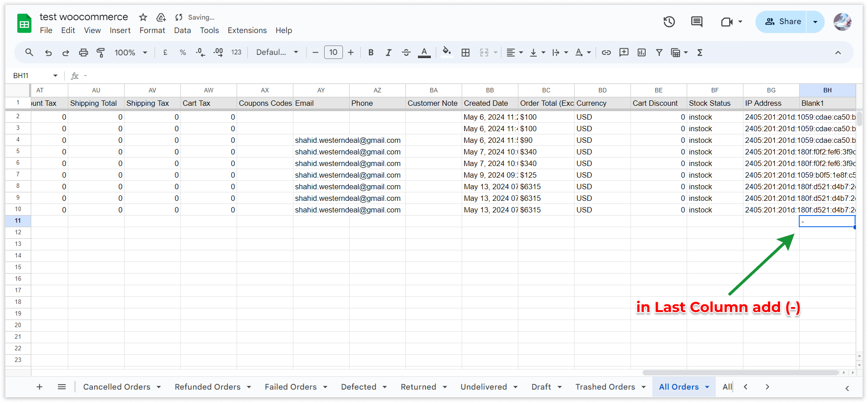Click the font size input field
Viewport: 868px width, 403px height.
coord(333,53)
